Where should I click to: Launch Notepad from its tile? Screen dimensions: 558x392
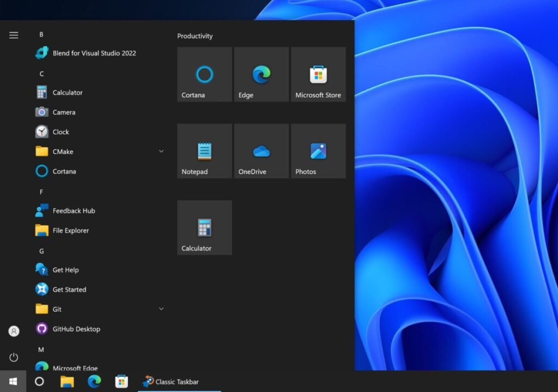click(204, 150)
